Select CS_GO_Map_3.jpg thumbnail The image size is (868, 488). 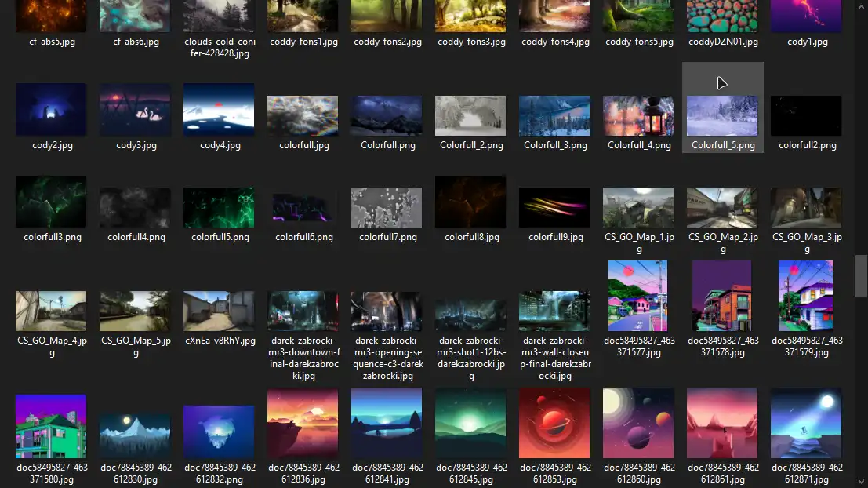806,207
